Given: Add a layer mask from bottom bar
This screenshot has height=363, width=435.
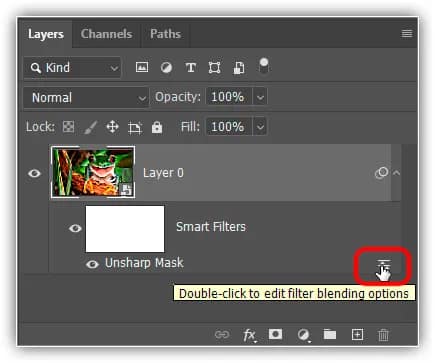Looking at the screenshot, I should (x=275, y=334).
